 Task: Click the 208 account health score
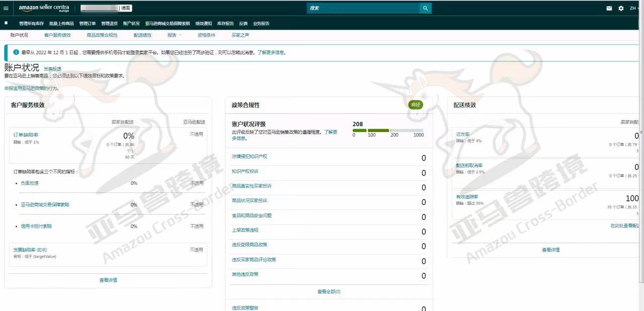pyautogui.click(x=358, y=124)
